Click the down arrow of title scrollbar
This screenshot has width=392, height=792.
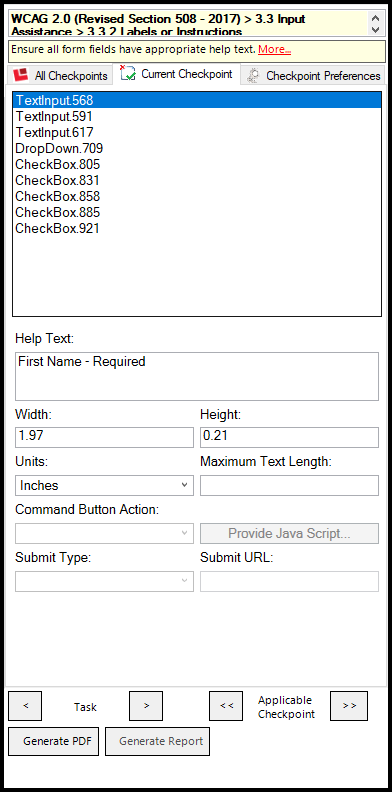point(375,30)
